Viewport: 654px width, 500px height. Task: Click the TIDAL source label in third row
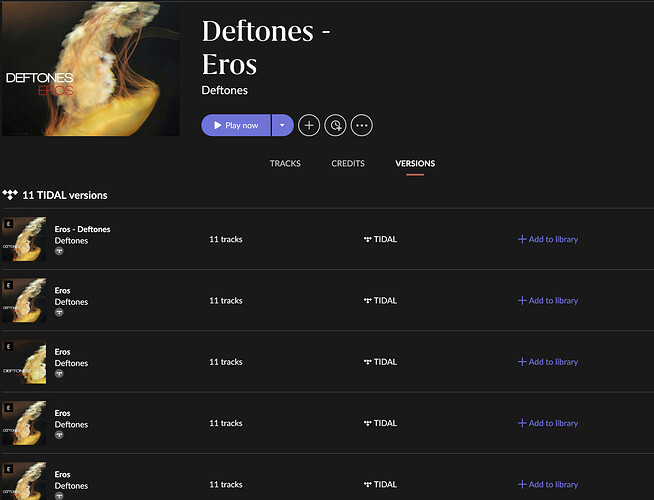380,362
